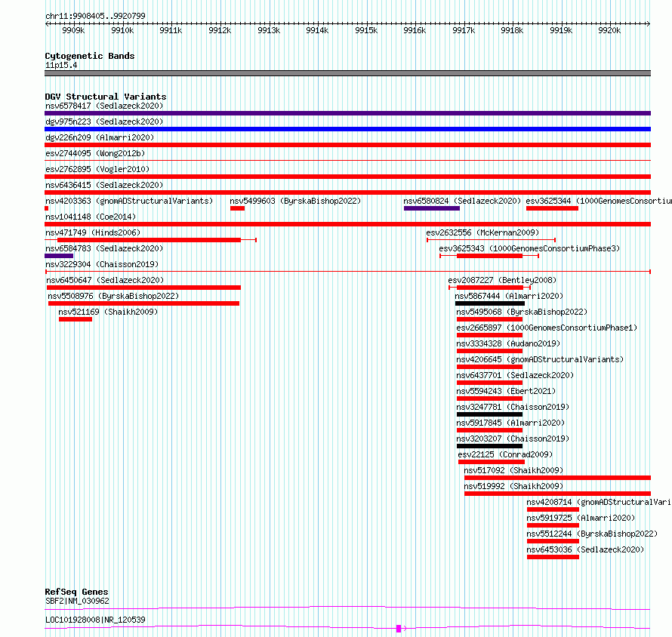Click esv2744095 (Wong2012b) variant label
672x637 pixels.
[x=95, y=153]
